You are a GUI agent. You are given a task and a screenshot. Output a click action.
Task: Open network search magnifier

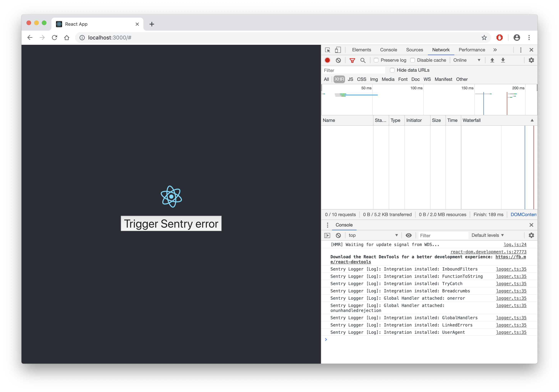coord(363,60)
